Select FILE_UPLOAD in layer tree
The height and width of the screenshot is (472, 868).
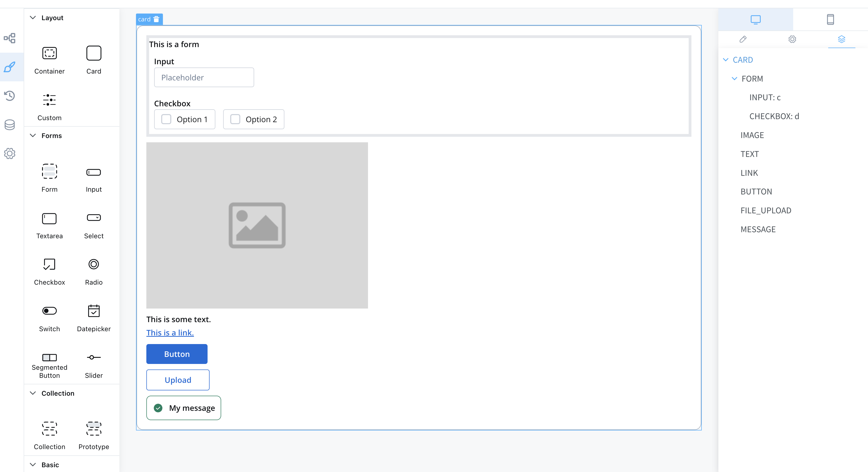766,210
